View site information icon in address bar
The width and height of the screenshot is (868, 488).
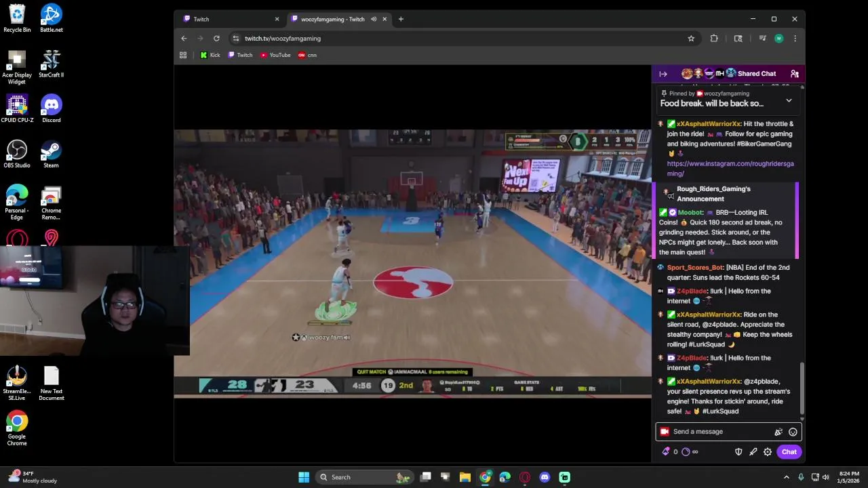(235, 39)
